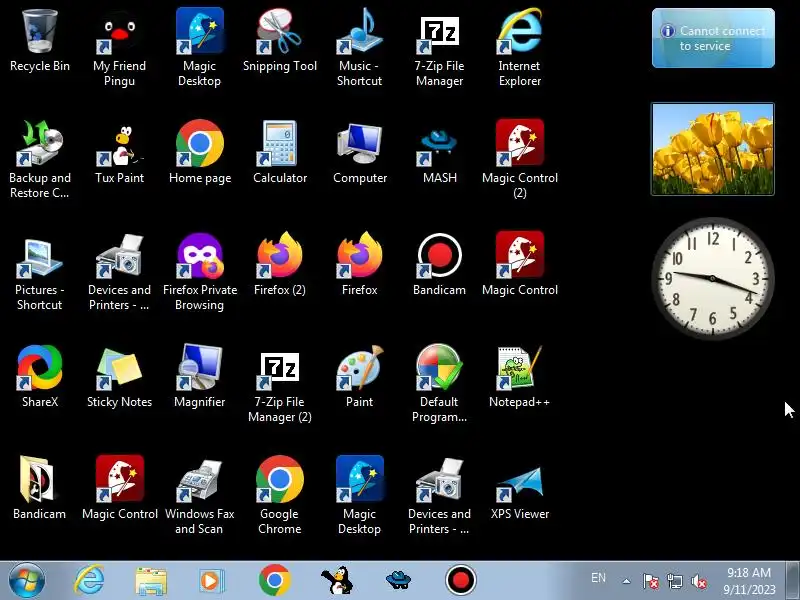Image resolution: width=800 pixels, height=600 pixels.
Task: Open the Recycle Bin desktop icon
Action: (40, 40)
